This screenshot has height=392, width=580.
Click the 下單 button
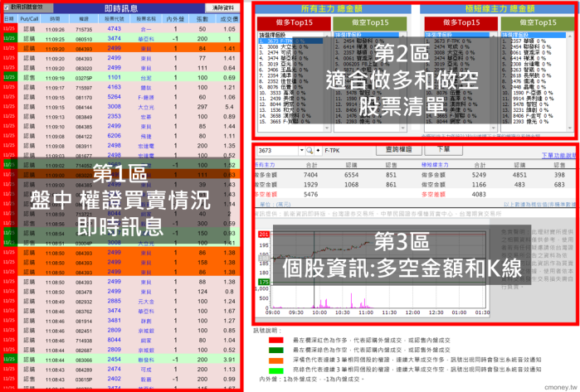click(444, 150)
